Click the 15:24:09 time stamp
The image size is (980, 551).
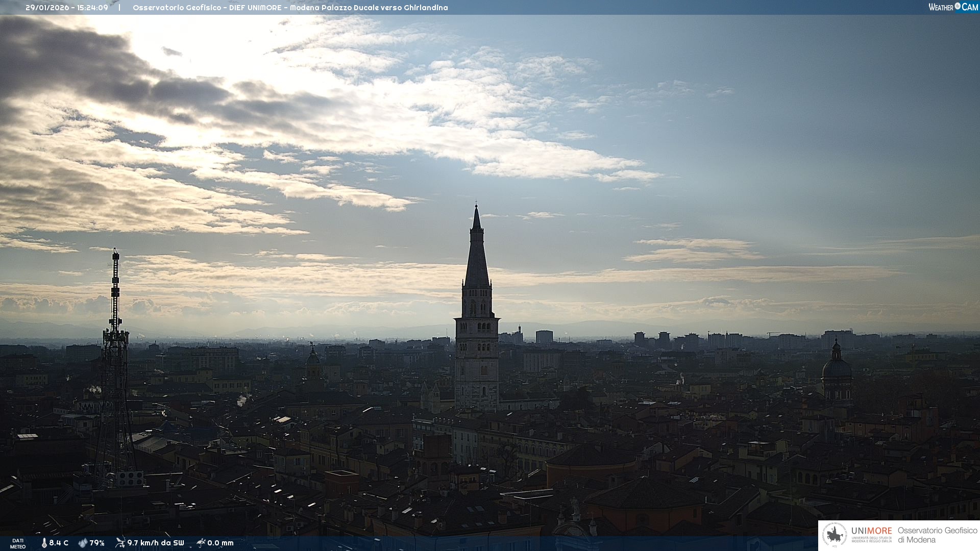tap(92, 8)
